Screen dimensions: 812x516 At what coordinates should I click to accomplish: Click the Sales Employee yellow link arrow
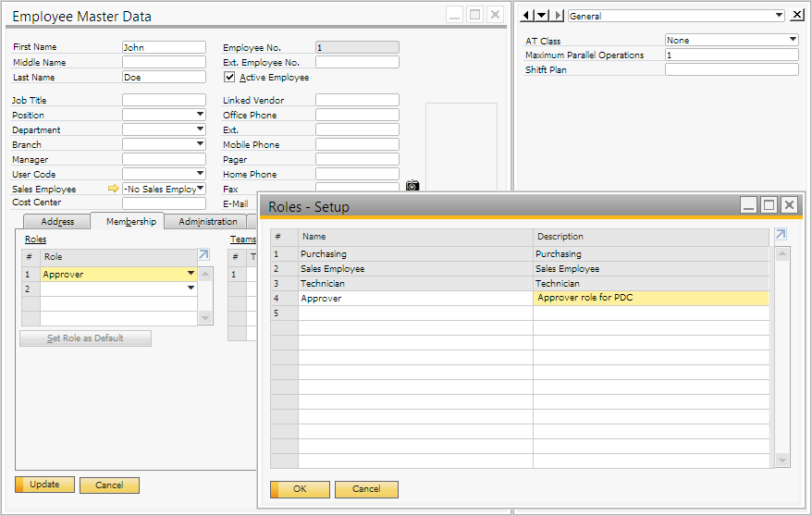pyautogui.click(x=114, y=189)
